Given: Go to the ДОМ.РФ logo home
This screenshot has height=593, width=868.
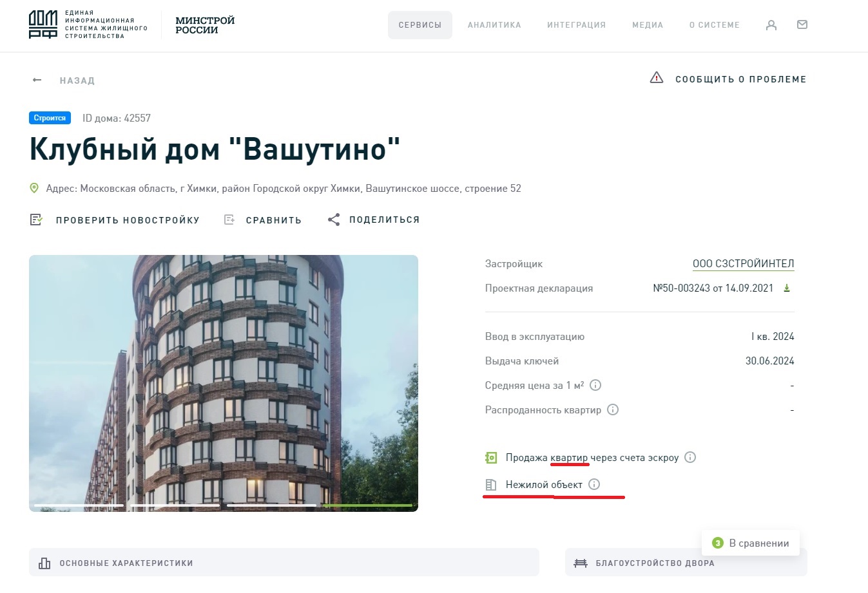Looking at the screenshot, I should click(88, 24).
